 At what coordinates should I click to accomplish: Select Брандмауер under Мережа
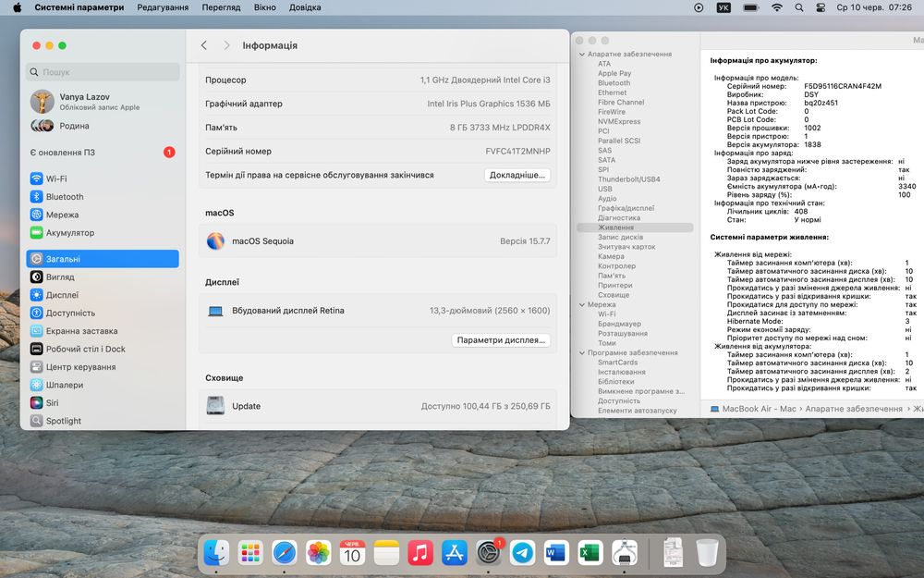[x=619, y=324]
